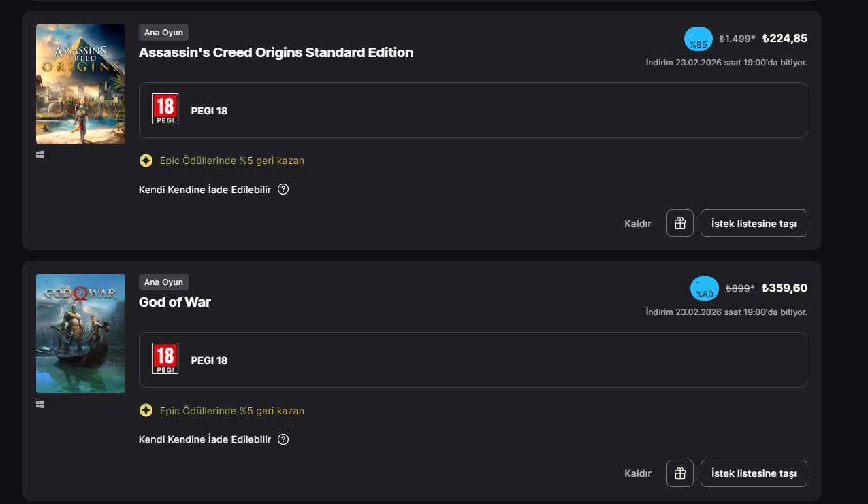Remove Assassin's Creed Origins with Kaldır

(x=638, y=224)
